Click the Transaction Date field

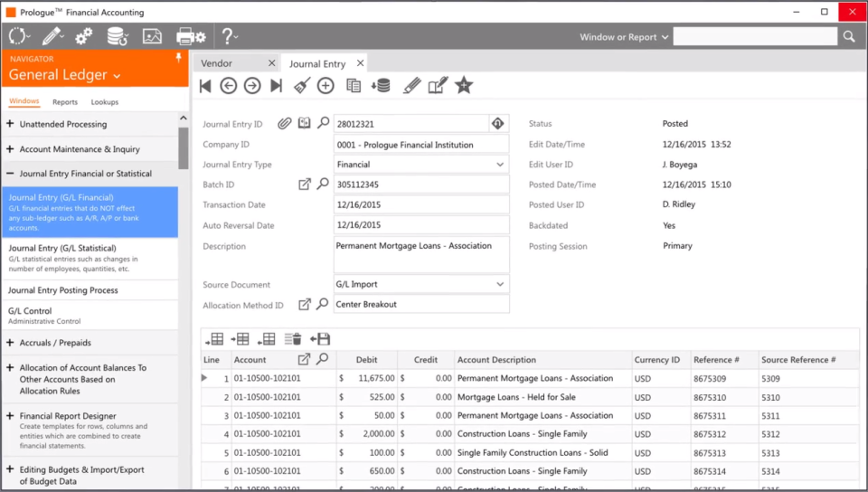point(421,204)
